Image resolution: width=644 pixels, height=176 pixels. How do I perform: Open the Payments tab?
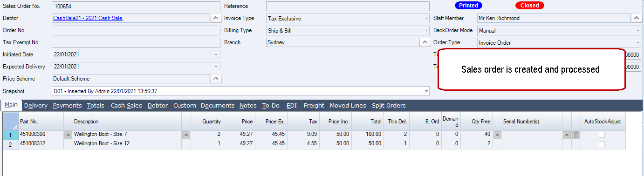(x=67, y=106)
